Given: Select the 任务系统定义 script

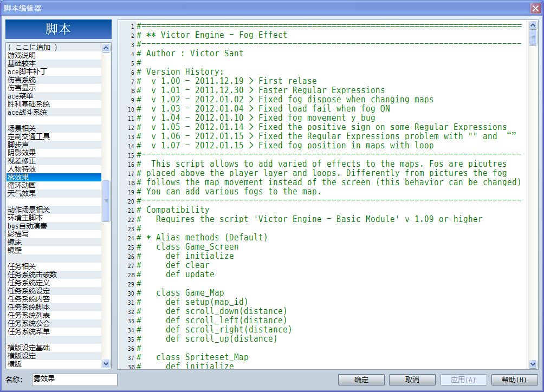Looking at the screenshot, I should (54, 283).
